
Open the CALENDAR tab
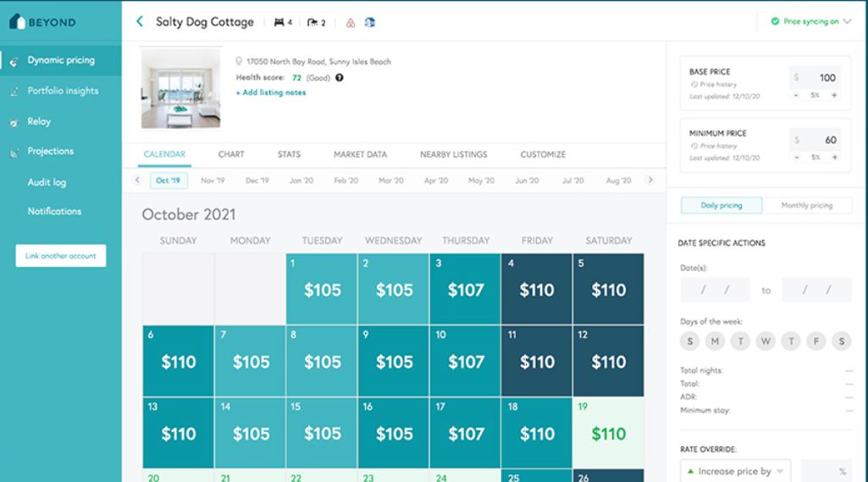tap(164, 154)
